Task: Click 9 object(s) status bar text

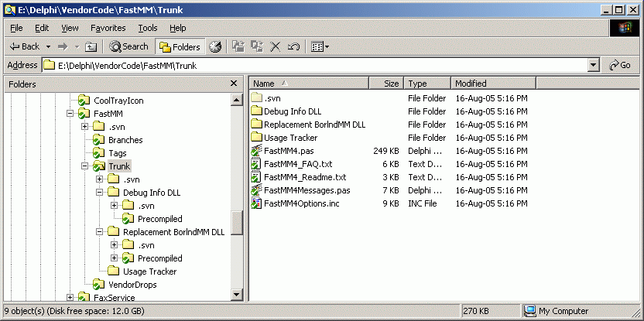Action: [74, 311]
